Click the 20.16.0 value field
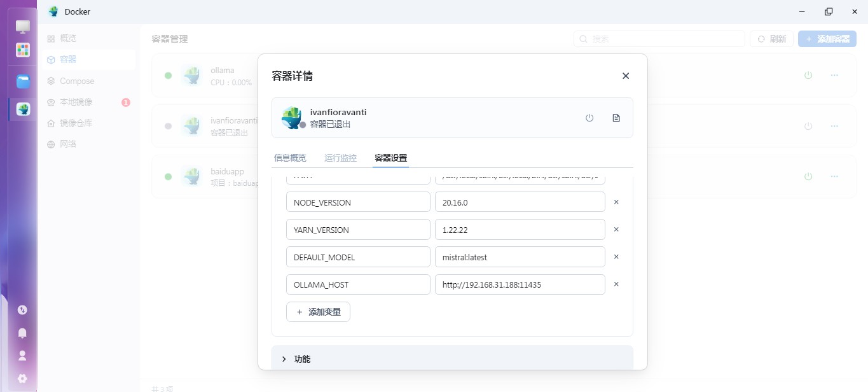 pyautogui.click(x=520, y=202)
